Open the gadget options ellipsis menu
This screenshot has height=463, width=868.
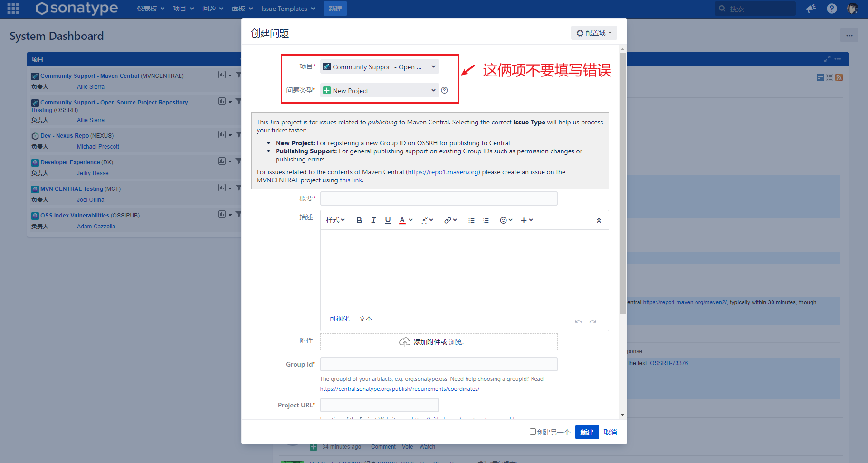tap(838, 59)
